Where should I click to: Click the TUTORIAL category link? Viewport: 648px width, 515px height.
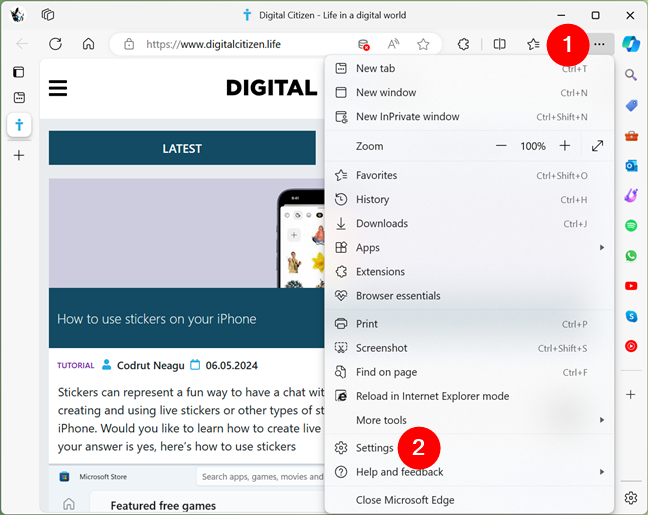(x=76, y=365)
